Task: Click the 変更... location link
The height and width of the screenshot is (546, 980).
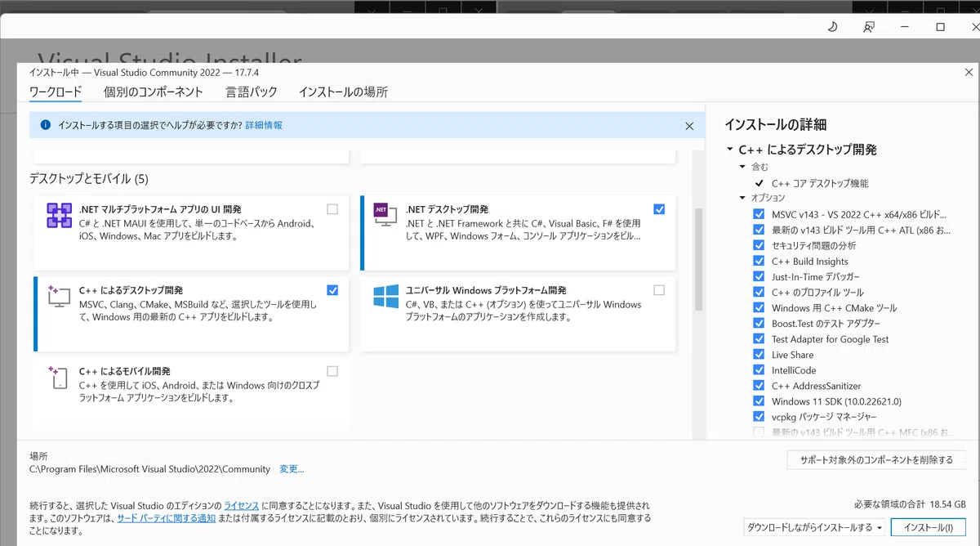Action: coord(292,469)
